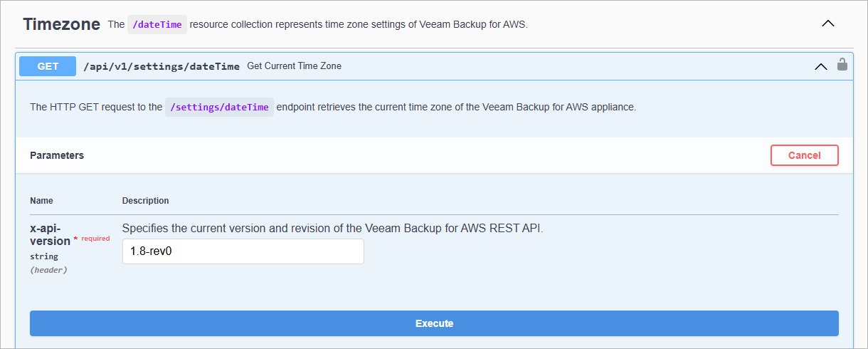Click the Parameters section label
The image size is (868, 349).
(57, 155)
